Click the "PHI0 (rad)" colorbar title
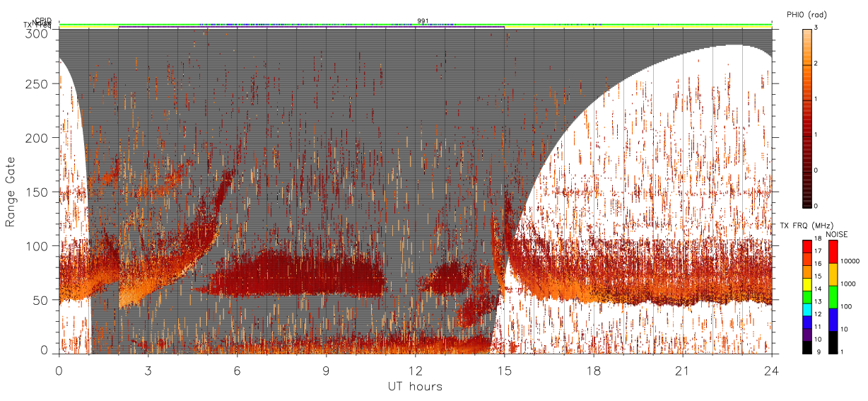868x401 pixels. pyautogui.click(x=807, y=15)
